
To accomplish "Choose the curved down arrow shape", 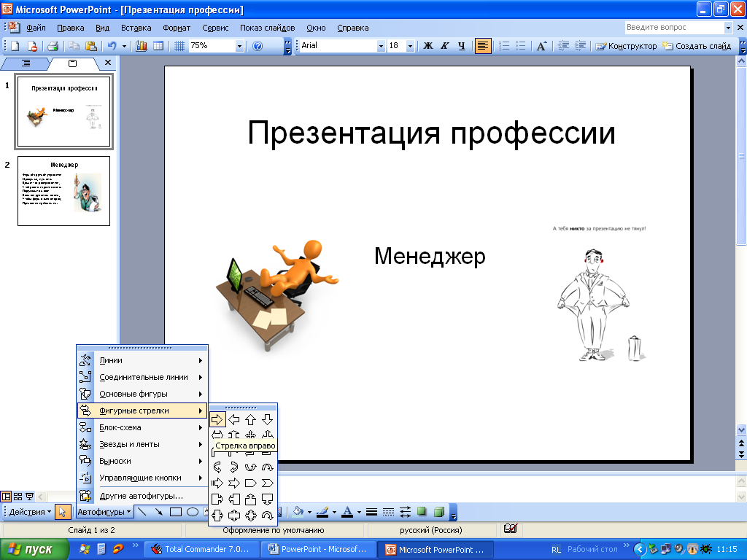I will [x=267, y=467].
